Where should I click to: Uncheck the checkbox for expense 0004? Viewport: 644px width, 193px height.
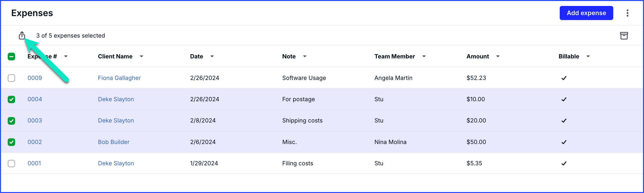point(11,99)
